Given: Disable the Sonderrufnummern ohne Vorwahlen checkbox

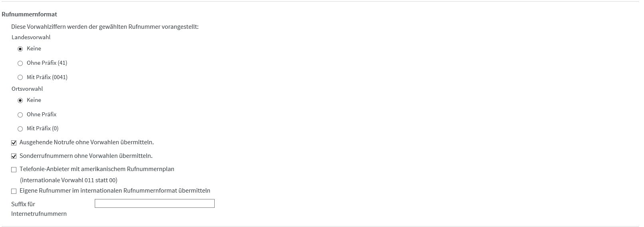Looking at the screenshot, I should point(14,156).
